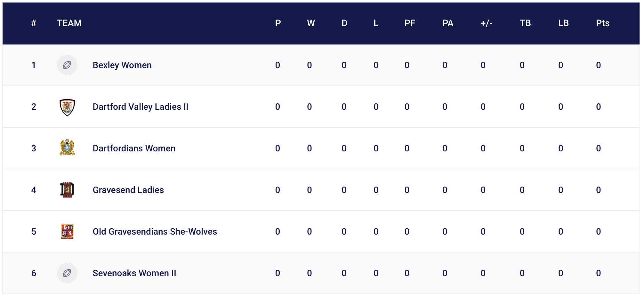The width and height of the screenshot is (644, 297).
Task: Click the Dartfordians Women club crest
Action: pos(67,148)
